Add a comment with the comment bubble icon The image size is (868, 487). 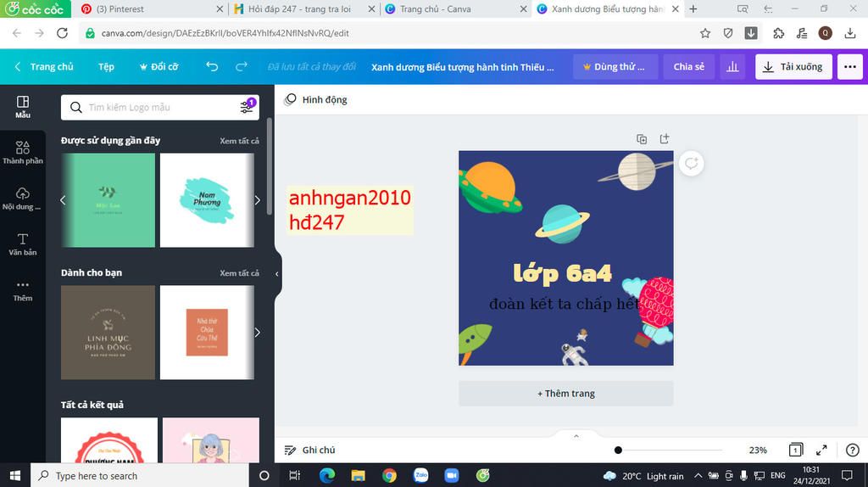tap(692, 164)
